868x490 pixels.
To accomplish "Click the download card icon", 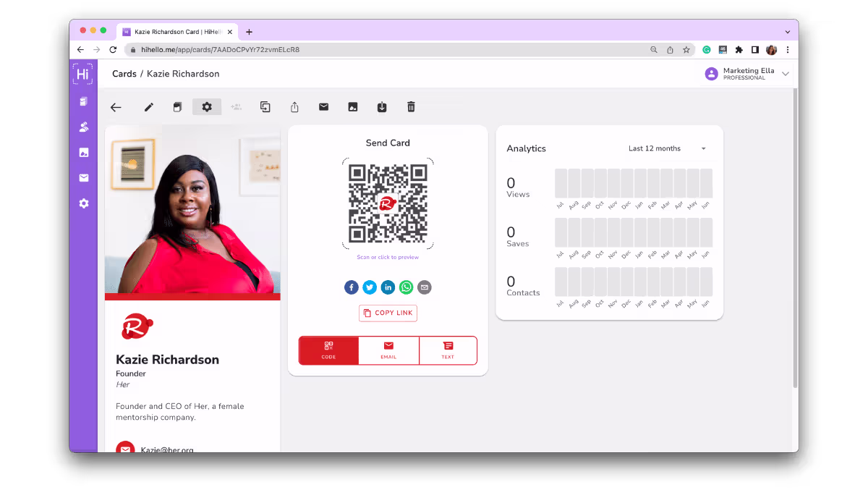I will point(382,107).
